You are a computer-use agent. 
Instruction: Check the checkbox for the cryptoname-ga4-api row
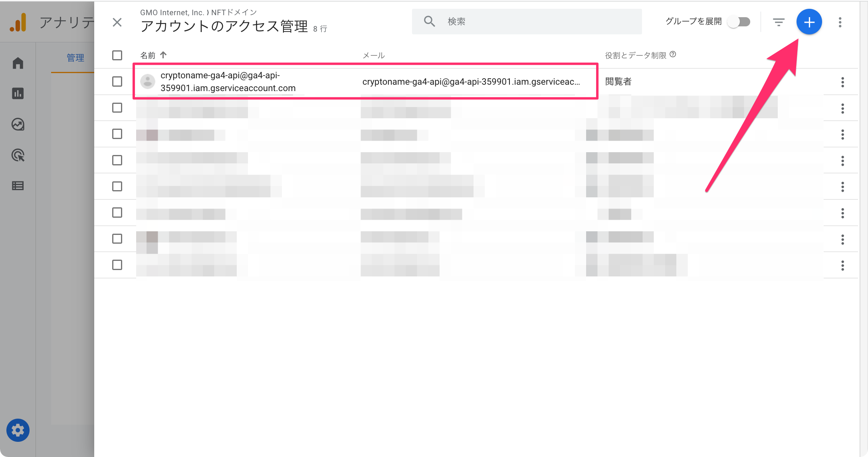pos(117,81)
